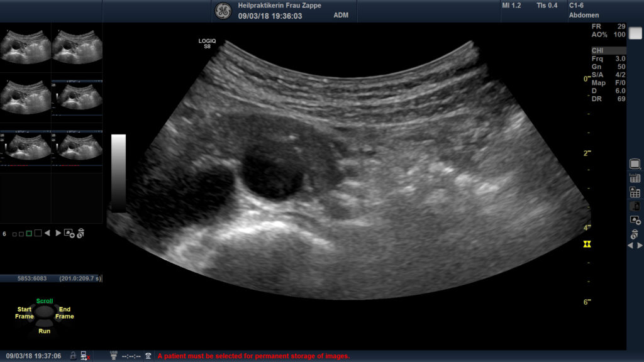This screenshot has height=362, width=644.
Task: Open the worksheet table icon in right sidebar
Action: 635,178
